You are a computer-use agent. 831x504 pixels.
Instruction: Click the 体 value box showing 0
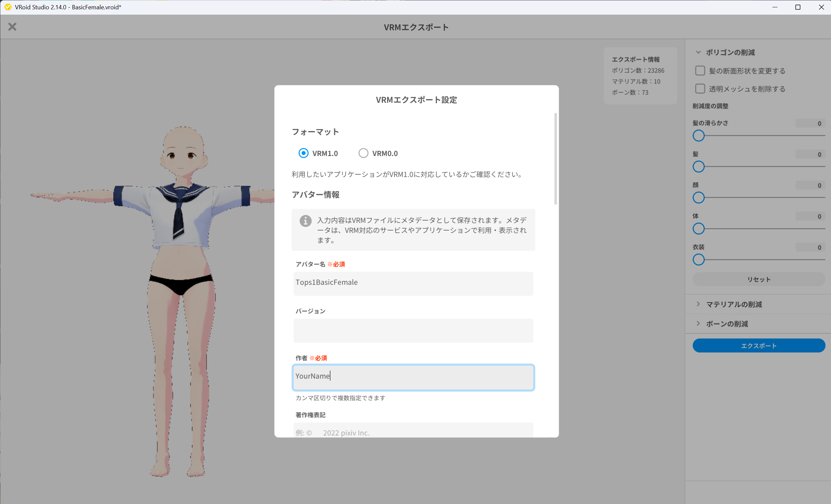click(x=810, y=217)
